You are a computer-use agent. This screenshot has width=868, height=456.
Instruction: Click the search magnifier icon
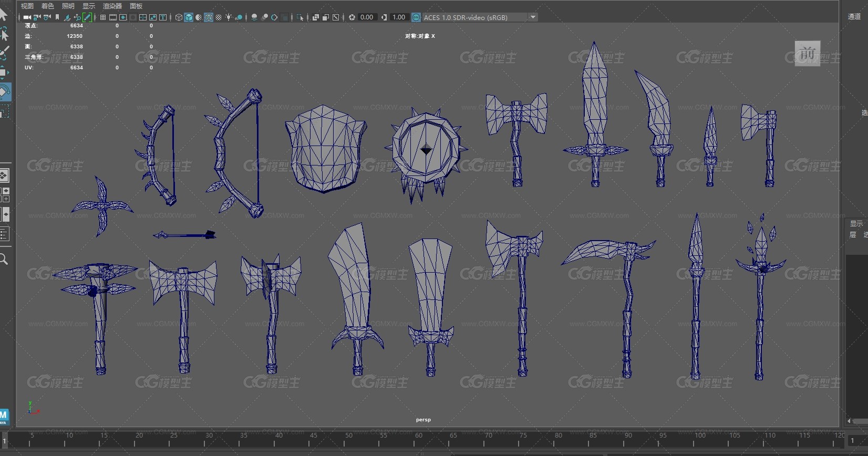click(x=4, y=259)
